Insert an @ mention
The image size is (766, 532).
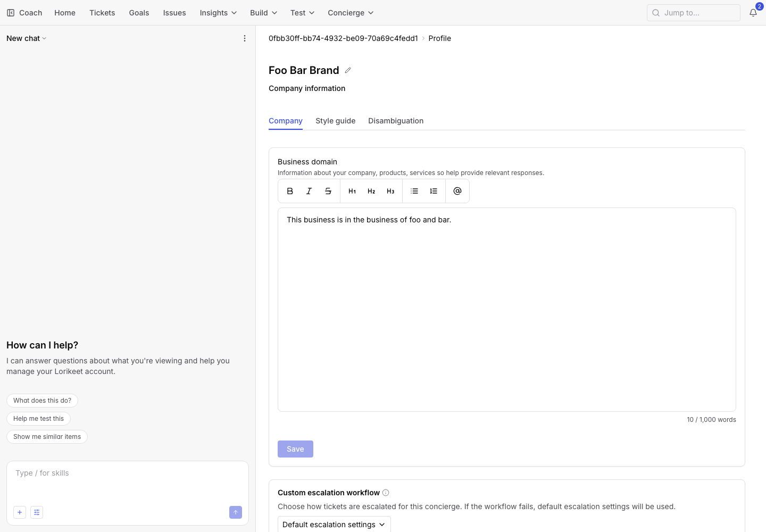coord(457,191)
